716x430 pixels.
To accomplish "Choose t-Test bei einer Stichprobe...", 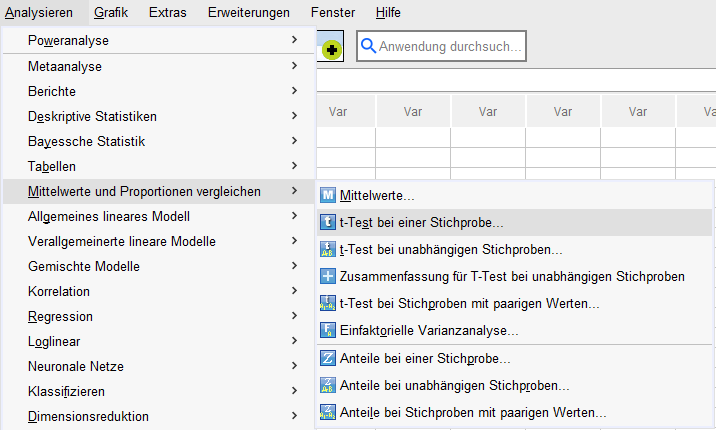I will click(514, 222).
